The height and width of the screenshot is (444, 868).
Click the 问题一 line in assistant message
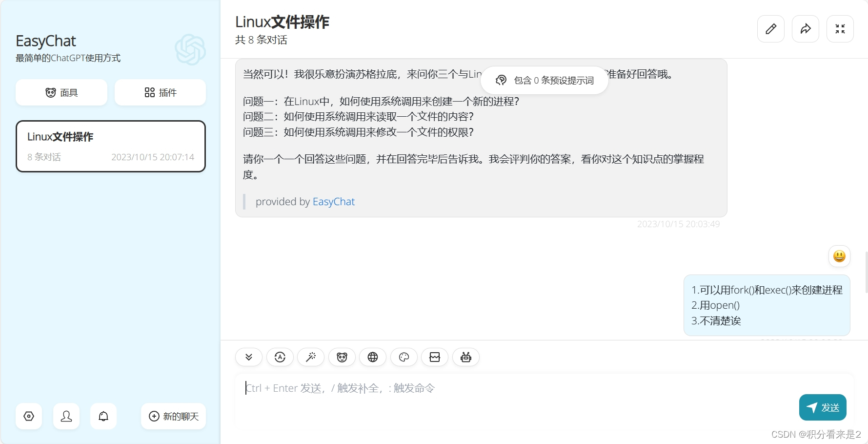coord(381,101)
